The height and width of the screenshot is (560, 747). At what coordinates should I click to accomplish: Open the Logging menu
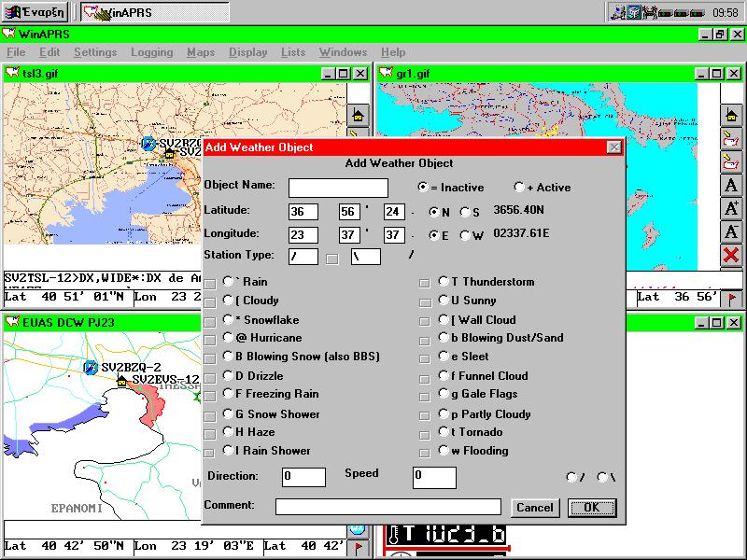click(152, 52)
